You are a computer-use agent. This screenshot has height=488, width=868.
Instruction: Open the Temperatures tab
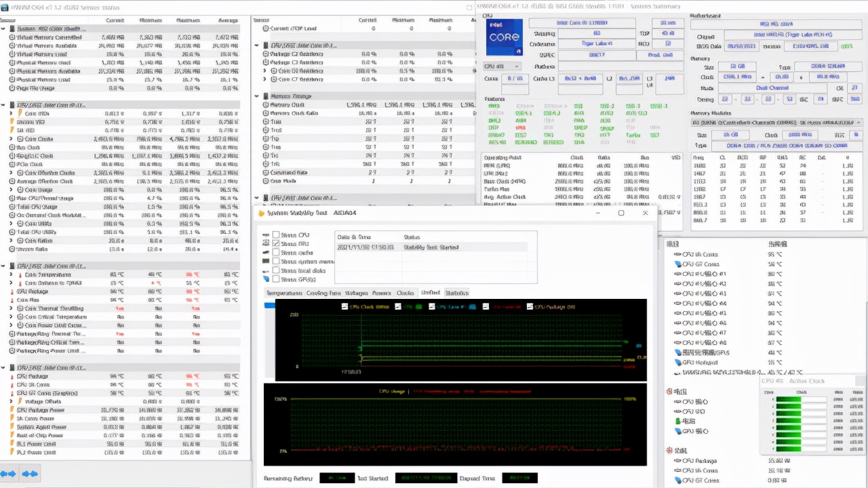pos(284,293)
